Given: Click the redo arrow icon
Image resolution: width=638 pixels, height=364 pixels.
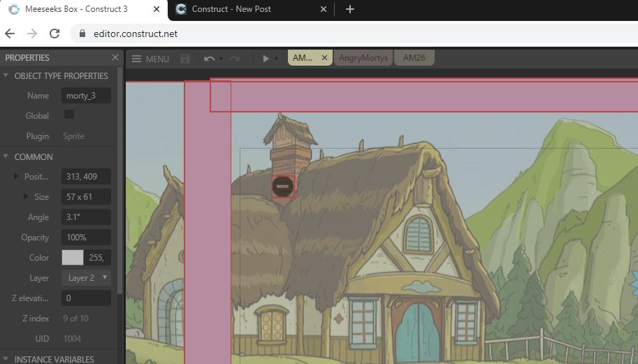Looking at the screenshot, I should click(234, 59).
